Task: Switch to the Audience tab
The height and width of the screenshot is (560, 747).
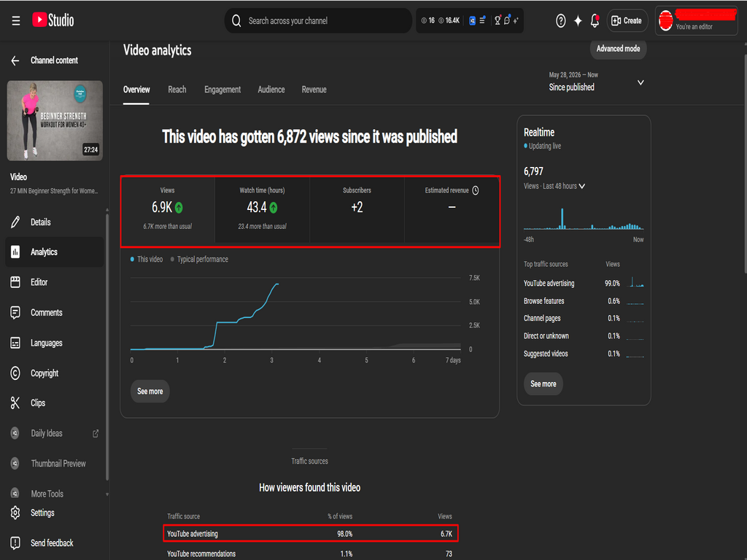Action: click(271, 90)
